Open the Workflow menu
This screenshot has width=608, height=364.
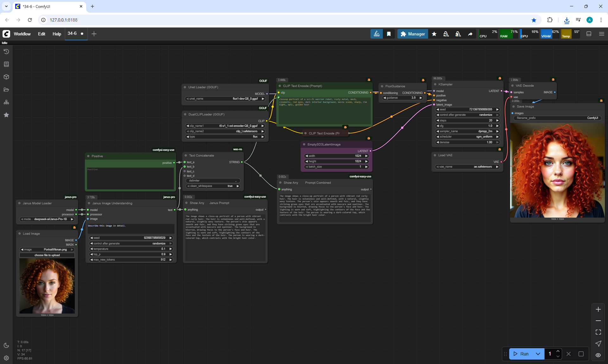coord(22,34)
